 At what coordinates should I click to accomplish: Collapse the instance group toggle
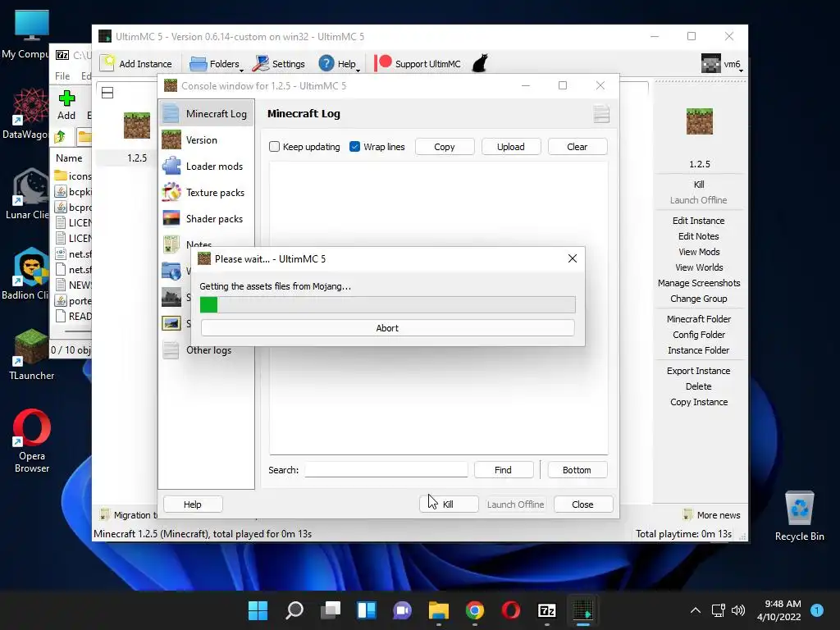pos(107,93)
